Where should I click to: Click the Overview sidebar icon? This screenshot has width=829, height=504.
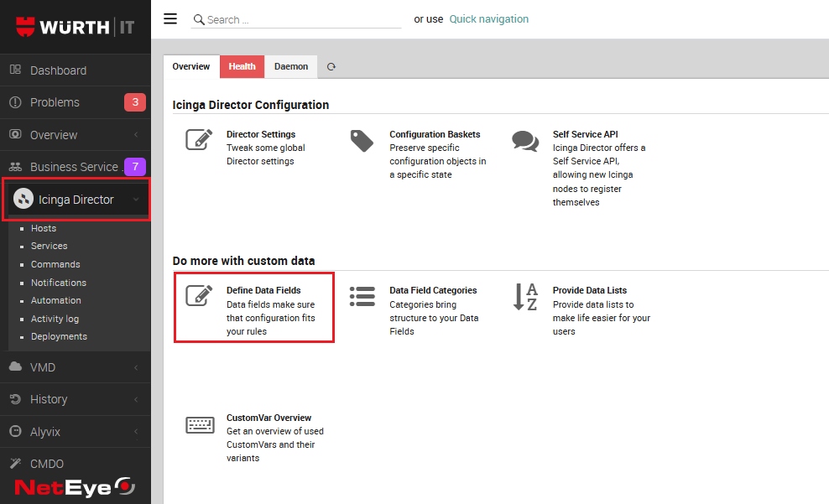(x=15, y=134)
